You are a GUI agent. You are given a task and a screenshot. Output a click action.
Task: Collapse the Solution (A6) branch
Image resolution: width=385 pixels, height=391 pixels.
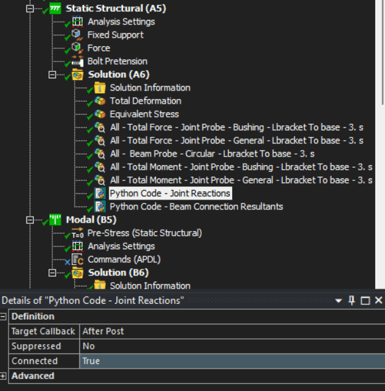pos(52,75)
